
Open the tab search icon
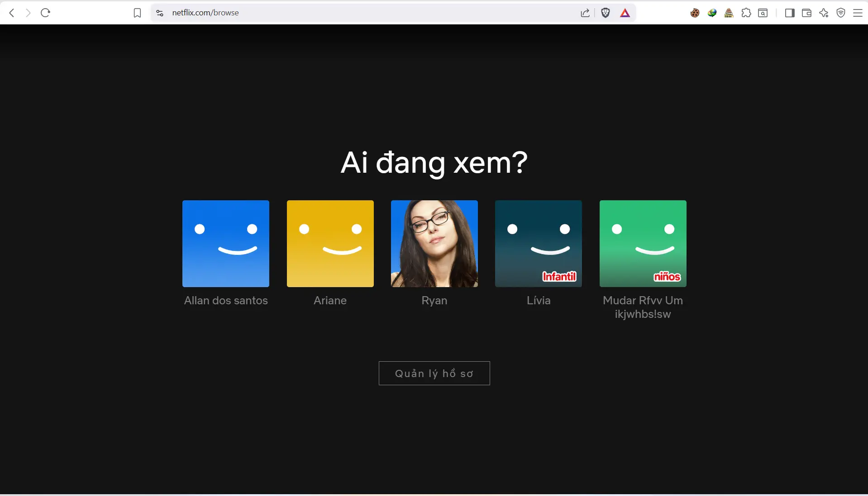[x=763, y=13]
